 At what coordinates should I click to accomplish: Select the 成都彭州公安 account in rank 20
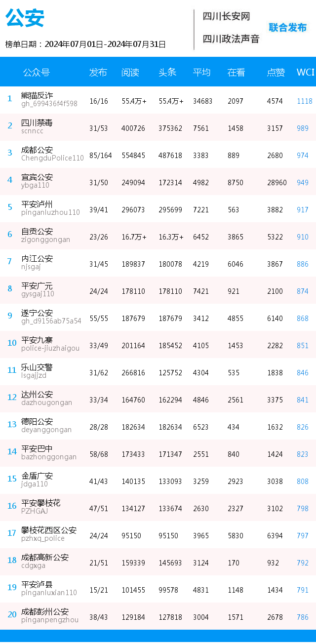click(50, 615)
